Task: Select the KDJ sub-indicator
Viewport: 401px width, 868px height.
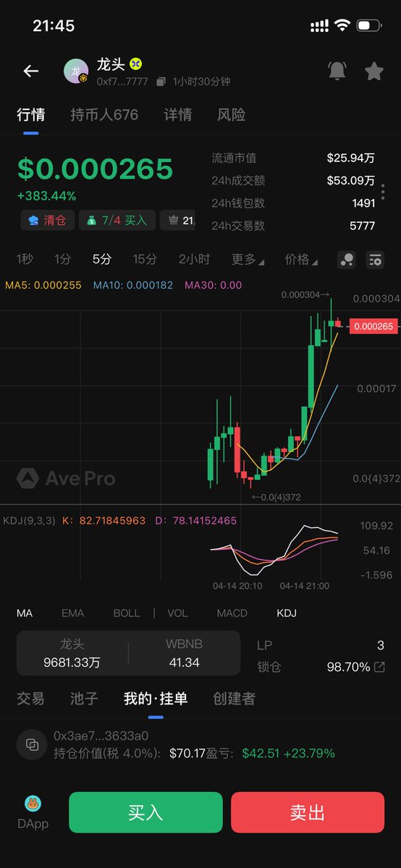Action: pyautogui.click(x=287, y=613)
